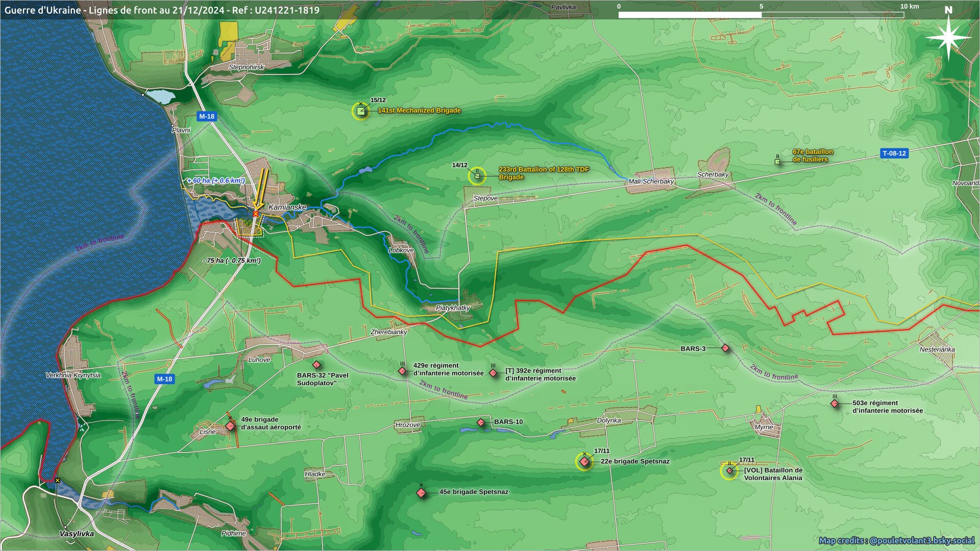980x551 pixels.
Task: Click the Dolynka village label
Action: click(609, 420)
